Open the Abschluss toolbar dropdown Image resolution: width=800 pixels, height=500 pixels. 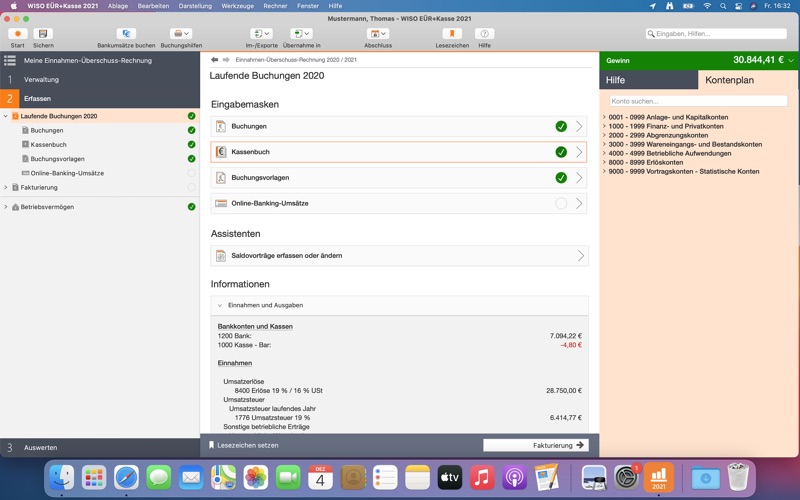pos(378,34)
